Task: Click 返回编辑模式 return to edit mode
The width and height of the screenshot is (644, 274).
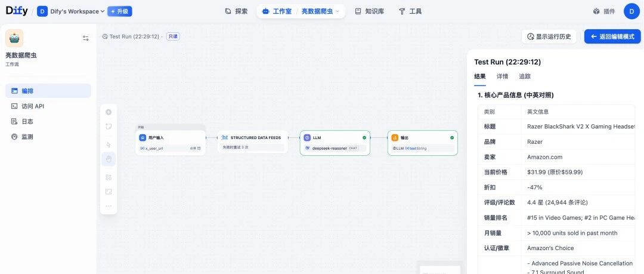Action: coord(612,36)
